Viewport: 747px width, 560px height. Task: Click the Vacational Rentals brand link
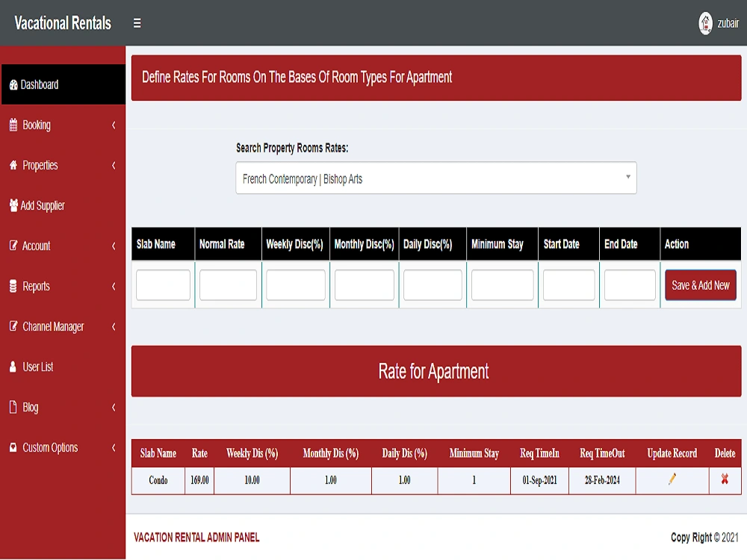pyautogui.click(x=63, y=23)
